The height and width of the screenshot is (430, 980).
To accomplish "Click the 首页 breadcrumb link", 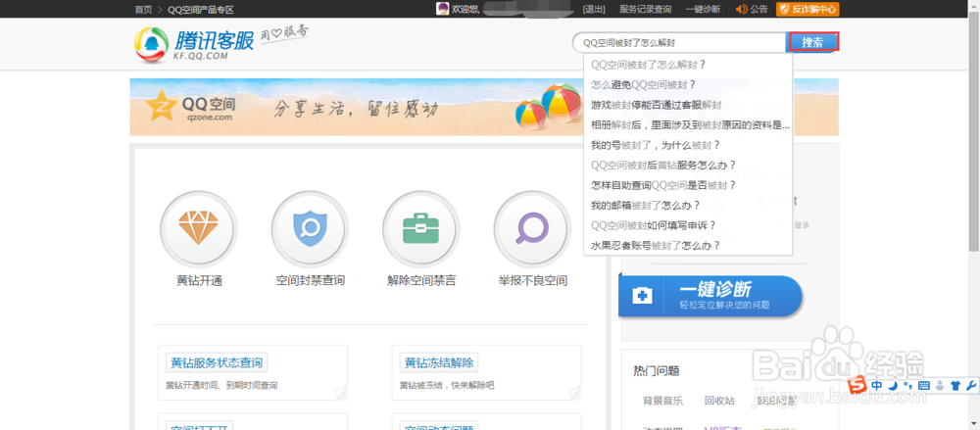I will (143, 10).
